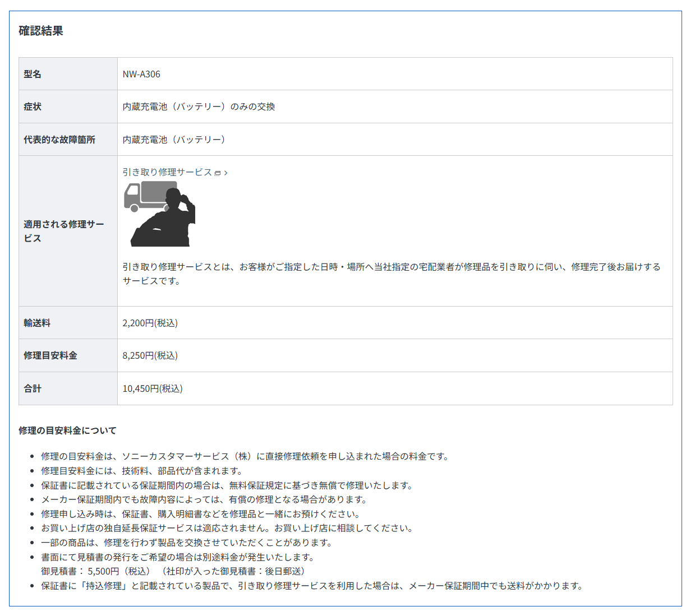Click the pickup service description starting 引き取り修理サービスとは

[x=392, y=274]
